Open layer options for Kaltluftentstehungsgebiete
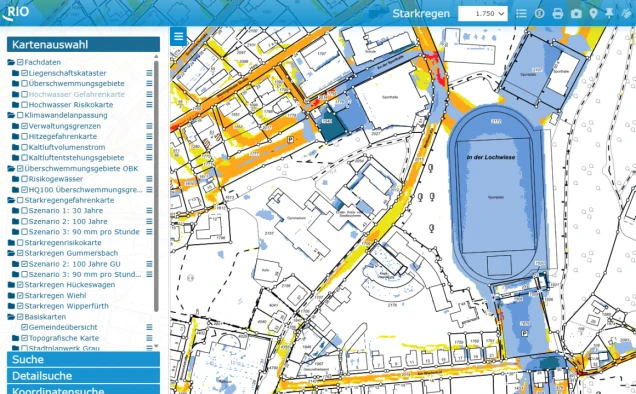This screenshot has height=394, width=636. (149, 157)
